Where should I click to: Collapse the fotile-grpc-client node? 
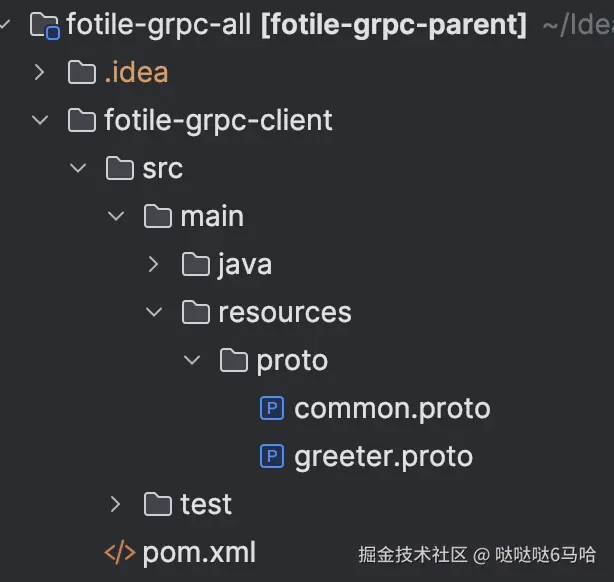(40, 120)
